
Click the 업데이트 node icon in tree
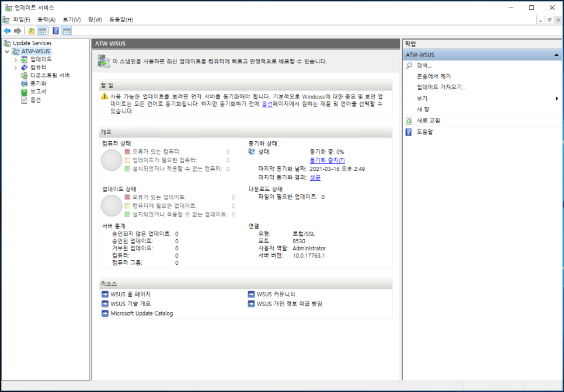click(x=24, y=60)
